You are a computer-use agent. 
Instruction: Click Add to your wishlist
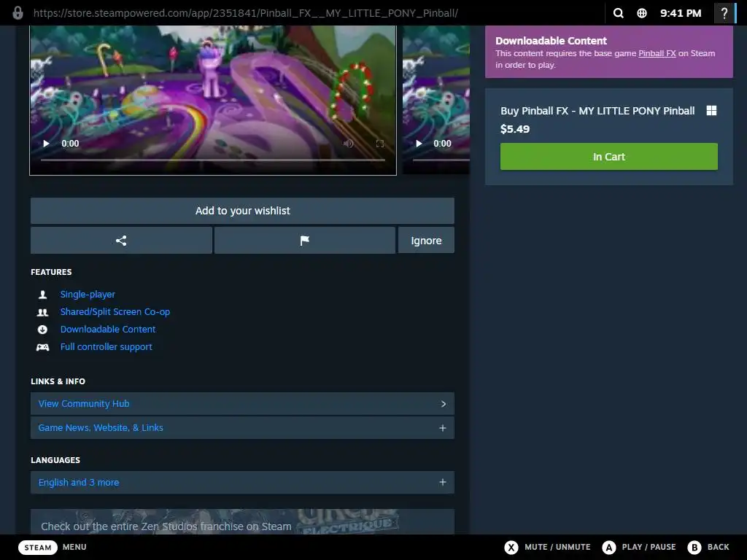point(242,211)
